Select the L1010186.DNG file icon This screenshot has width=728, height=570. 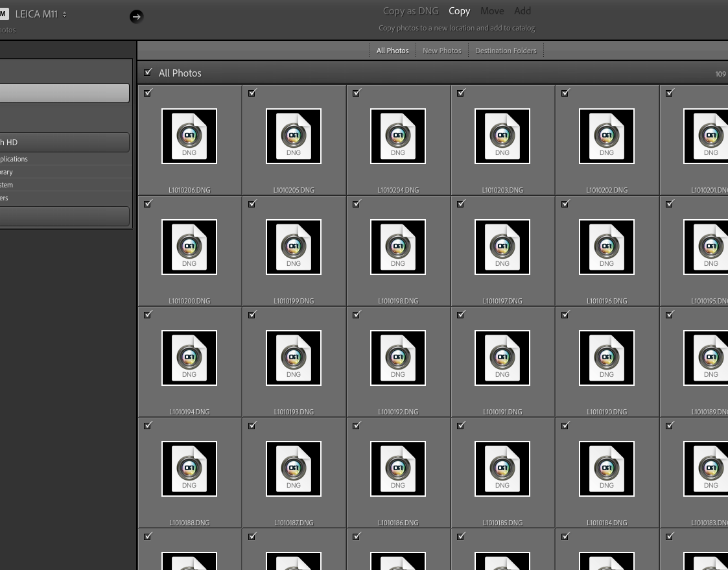(398, 469)
